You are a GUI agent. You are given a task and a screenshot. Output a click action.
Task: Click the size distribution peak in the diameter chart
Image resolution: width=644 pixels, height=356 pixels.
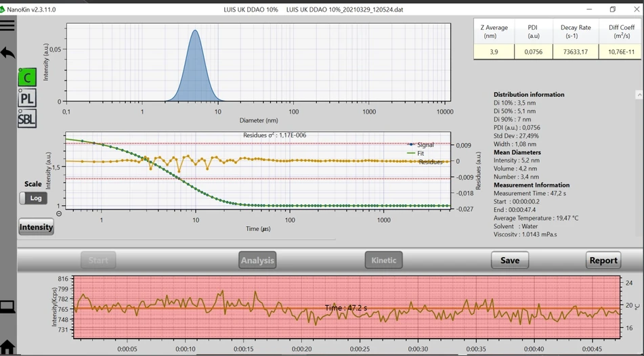click(195, 66)
